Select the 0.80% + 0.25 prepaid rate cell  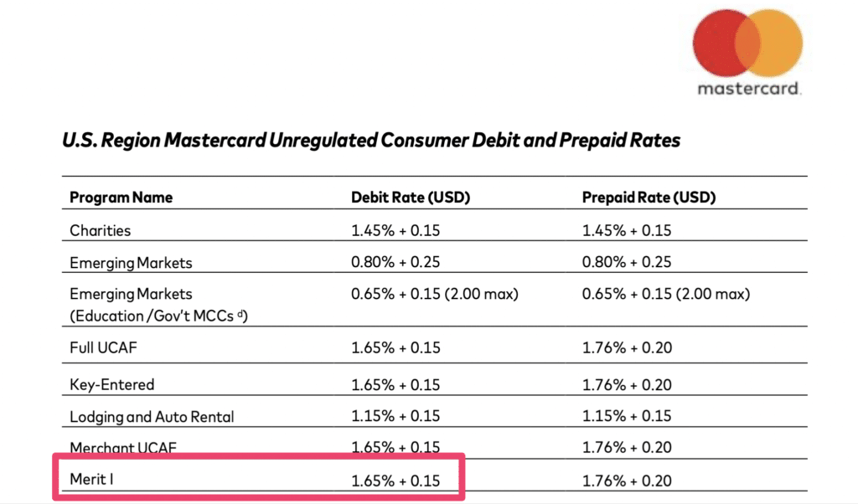627,263
